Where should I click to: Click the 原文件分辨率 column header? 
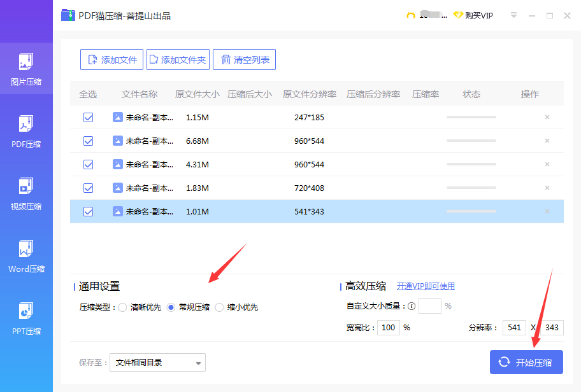tap(310, 94)
